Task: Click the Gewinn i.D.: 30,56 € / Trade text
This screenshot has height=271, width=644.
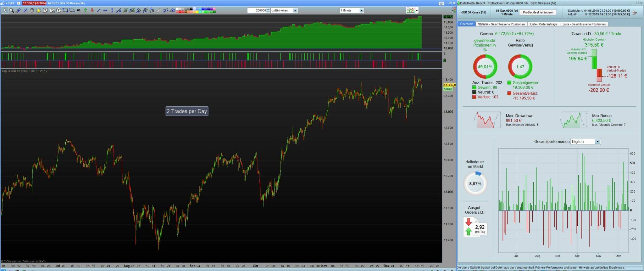Action: [596, 34]
